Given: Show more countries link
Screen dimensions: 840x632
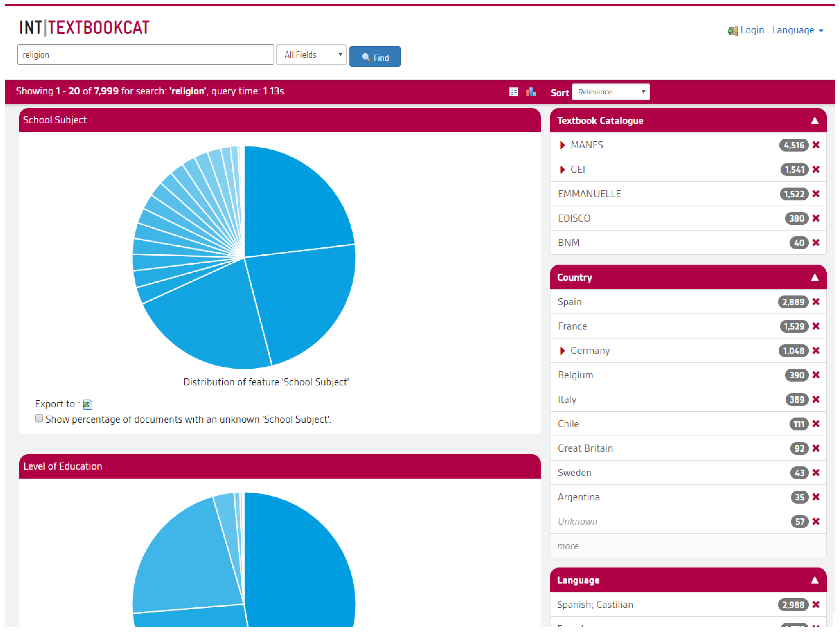Looking at the screenshot, I should click(572, 546).
